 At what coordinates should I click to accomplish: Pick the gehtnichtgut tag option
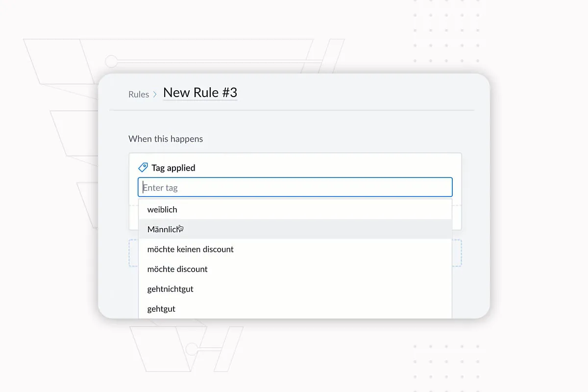pyautogui.click(x=295, y=289)
